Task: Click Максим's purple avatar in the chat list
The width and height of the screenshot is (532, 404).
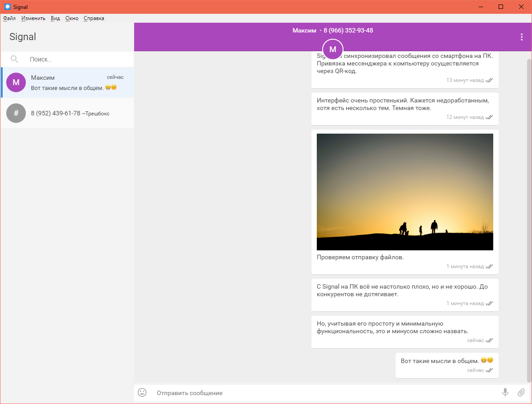Action: point(16,82)
